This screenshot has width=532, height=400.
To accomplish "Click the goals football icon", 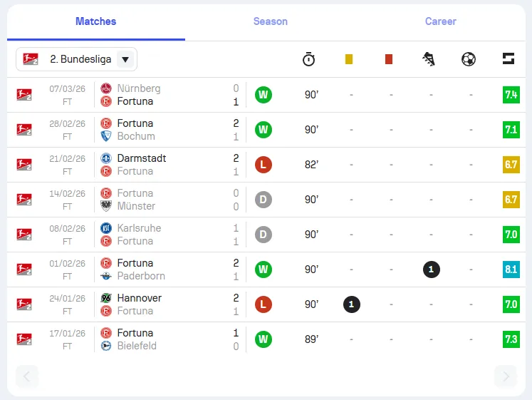I will coord(469,59).
